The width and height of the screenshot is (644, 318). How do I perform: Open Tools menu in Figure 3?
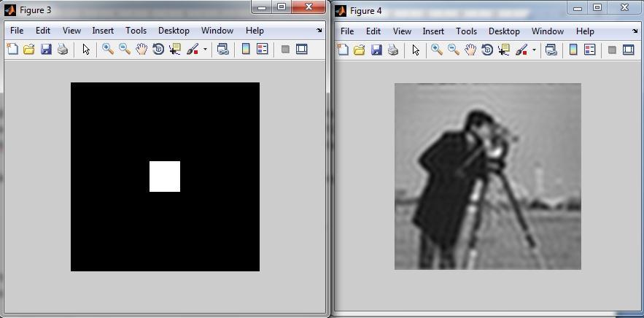click(x=136, y=31)
